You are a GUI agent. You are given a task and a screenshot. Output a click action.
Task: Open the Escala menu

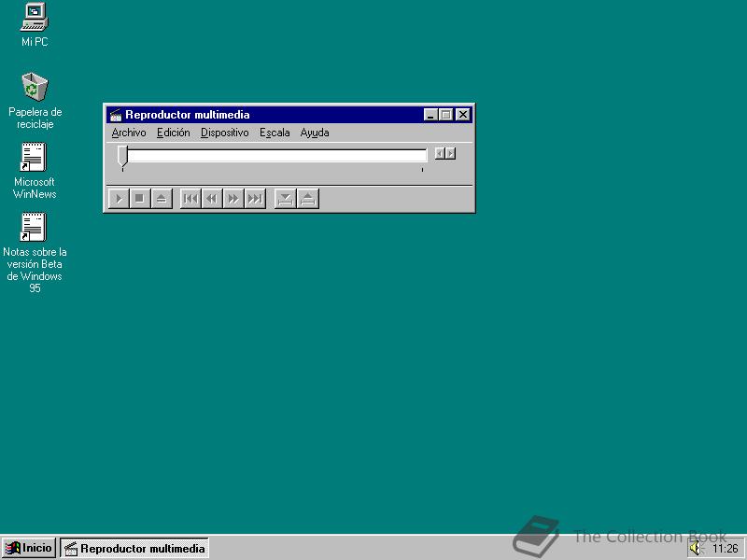click(275, 133)
